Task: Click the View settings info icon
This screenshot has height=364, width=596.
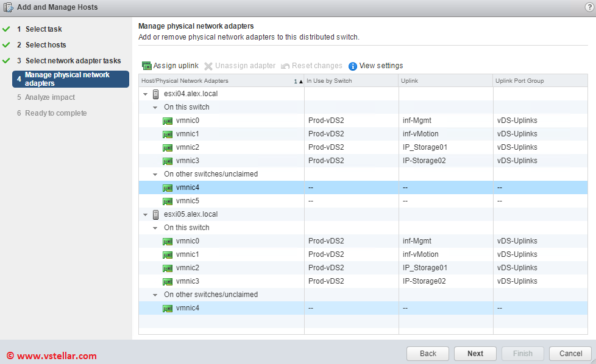Action: click(x=352, y=66)
